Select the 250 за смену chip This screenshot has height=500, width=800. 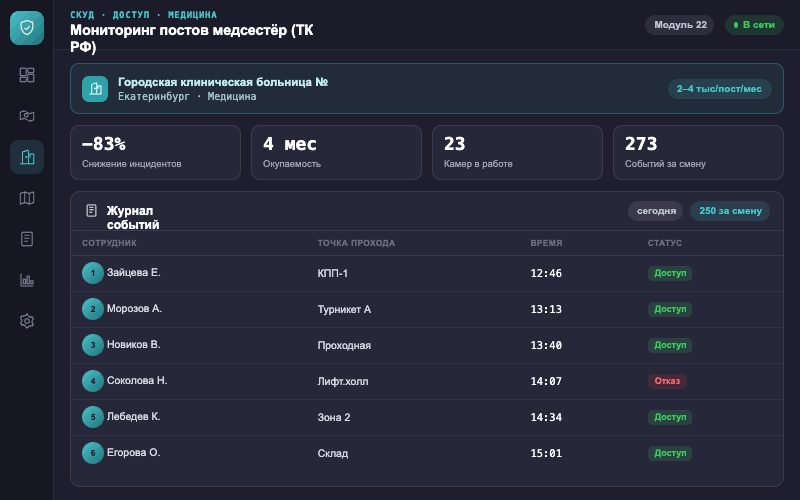[x=730, y=211]
